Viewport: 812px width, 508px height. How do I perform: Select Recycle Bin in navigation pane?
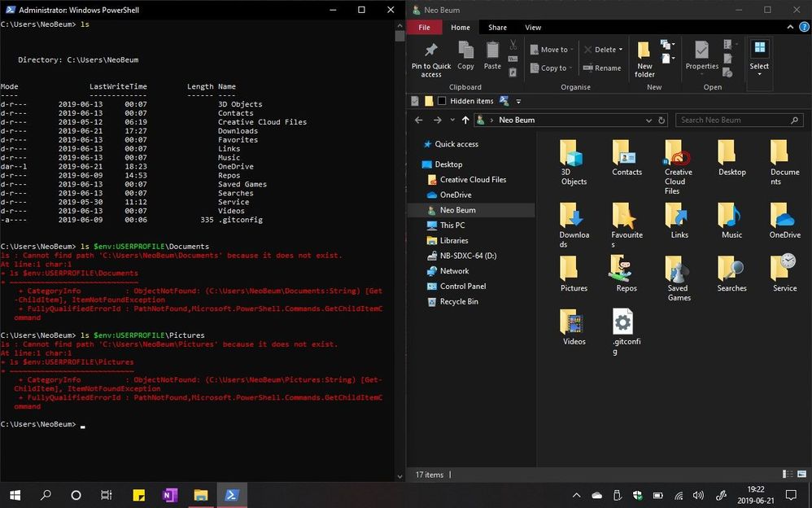pos(453,302)
